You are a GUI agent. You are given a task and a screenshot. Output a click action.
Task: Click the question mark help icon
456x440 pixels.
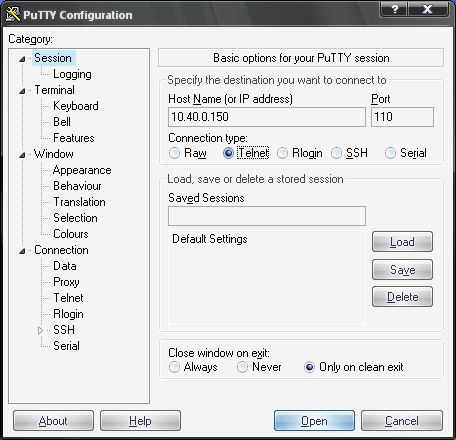[394, 9]
